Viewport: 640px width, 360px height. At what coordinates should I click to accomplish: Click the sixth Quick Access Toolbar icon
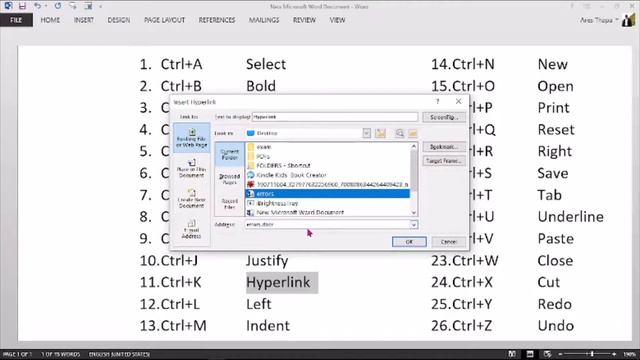click(88, 6)
